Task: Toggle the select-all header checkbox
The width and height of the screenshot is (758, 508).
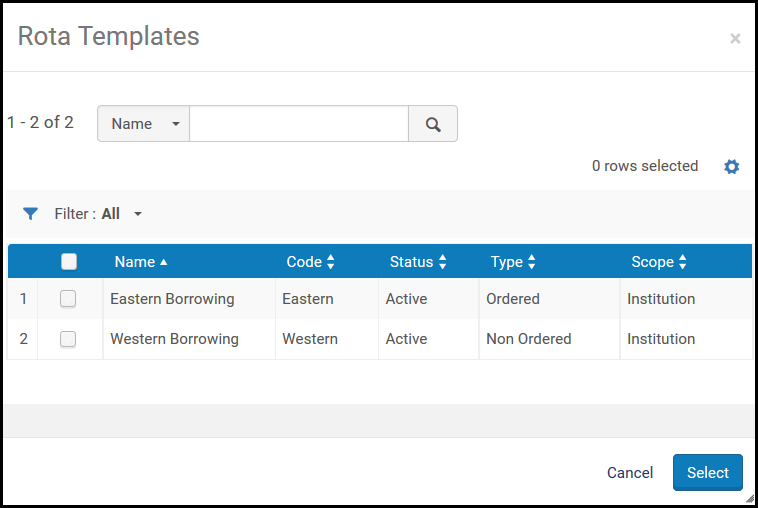Action: coord(69,262)
